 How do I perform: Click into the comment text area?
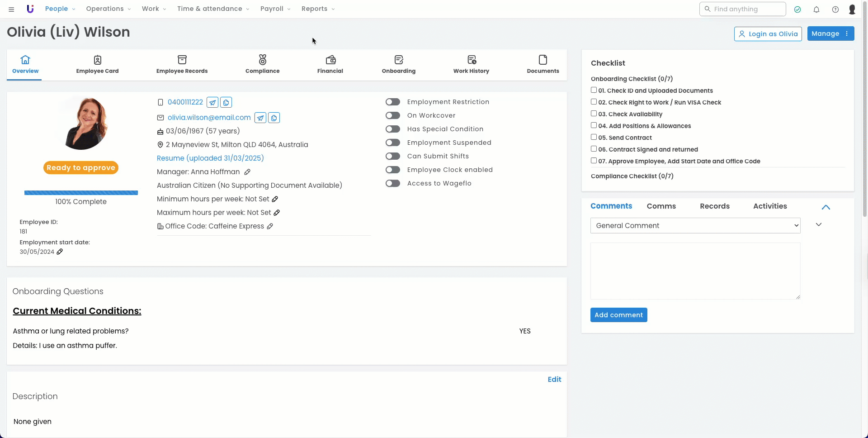(695, 271)
